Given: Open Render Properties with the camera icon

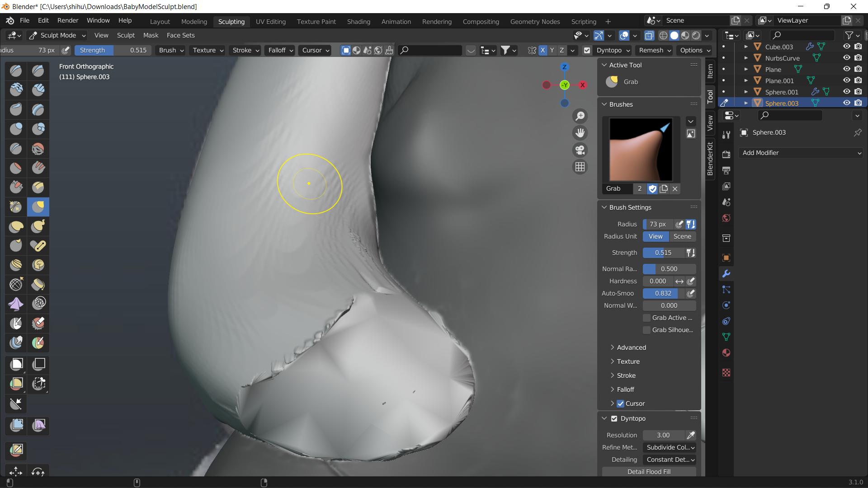Looking at the screenshot, I should pyautogui.click(x=726, y=155).
